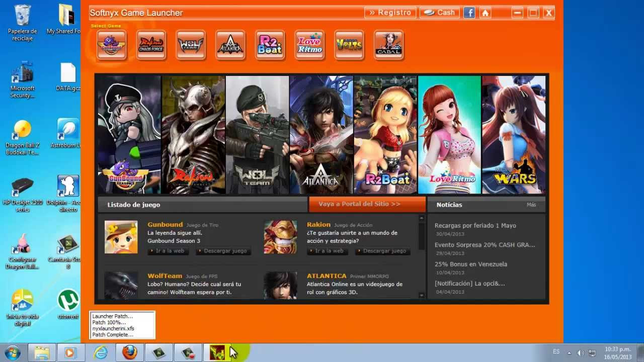
Task: Open news Recargas por feriado 1 Mayo
Action: [x=475, y=226]
